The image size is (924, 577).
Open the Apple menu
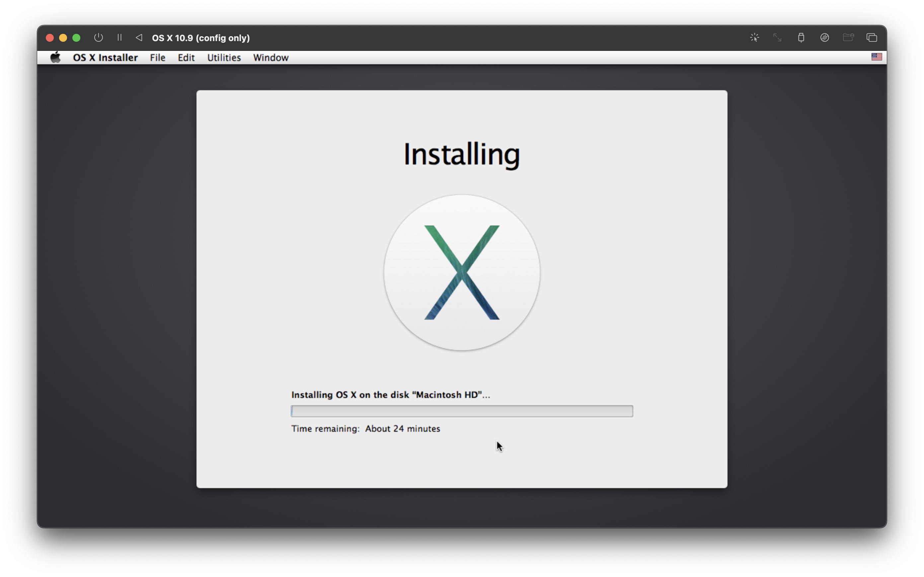click(x=56, y=58)
